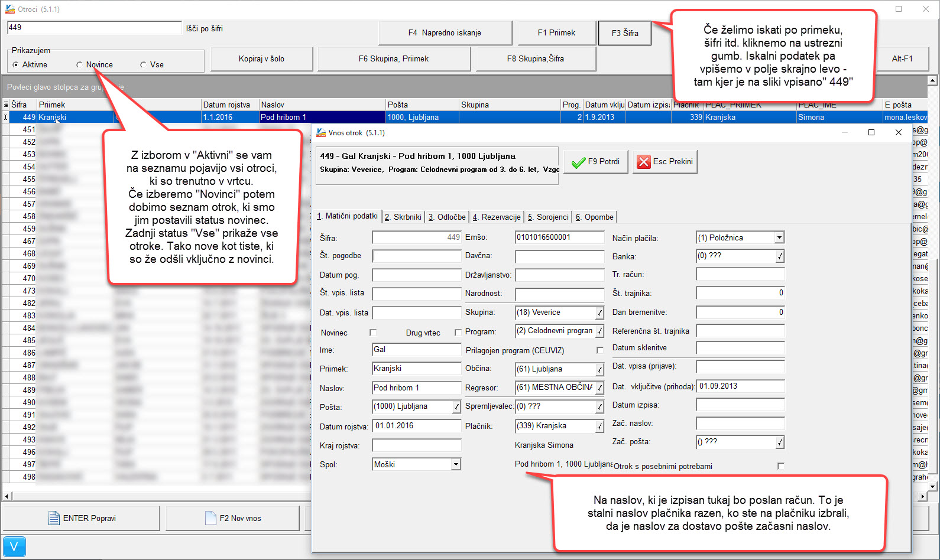The image size is (940, 560).
Task: Open the Način plačila dropdown
Action: 779,237
